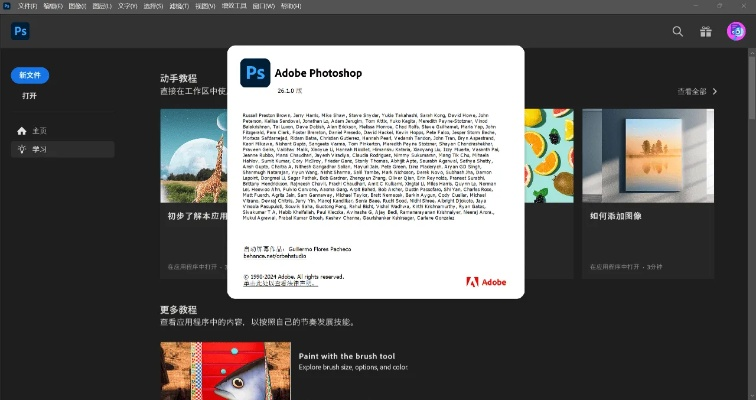
Task: Open the 窗口(W) menu
Action: click(x=263, y=6)
